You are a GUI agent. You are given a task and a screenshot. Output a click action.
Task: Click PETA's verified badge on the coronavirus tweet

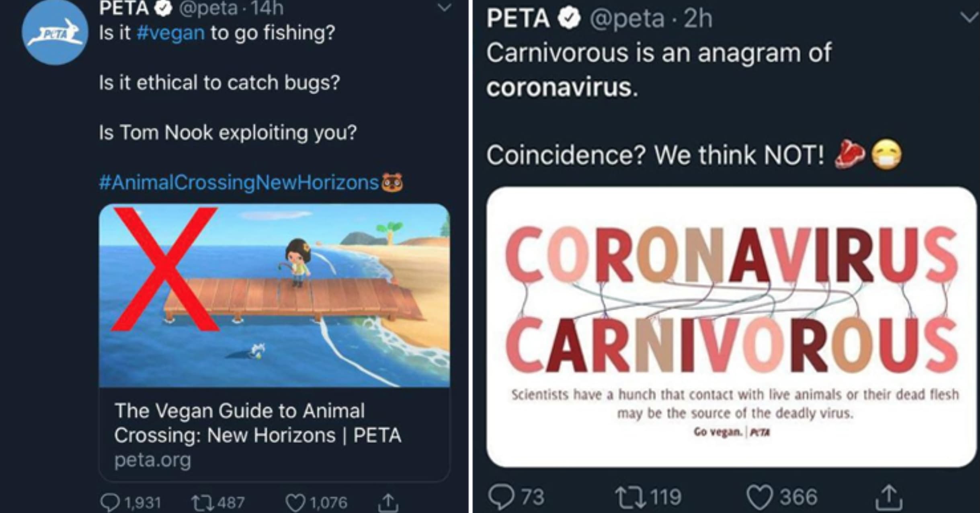(x=570, y=19)
